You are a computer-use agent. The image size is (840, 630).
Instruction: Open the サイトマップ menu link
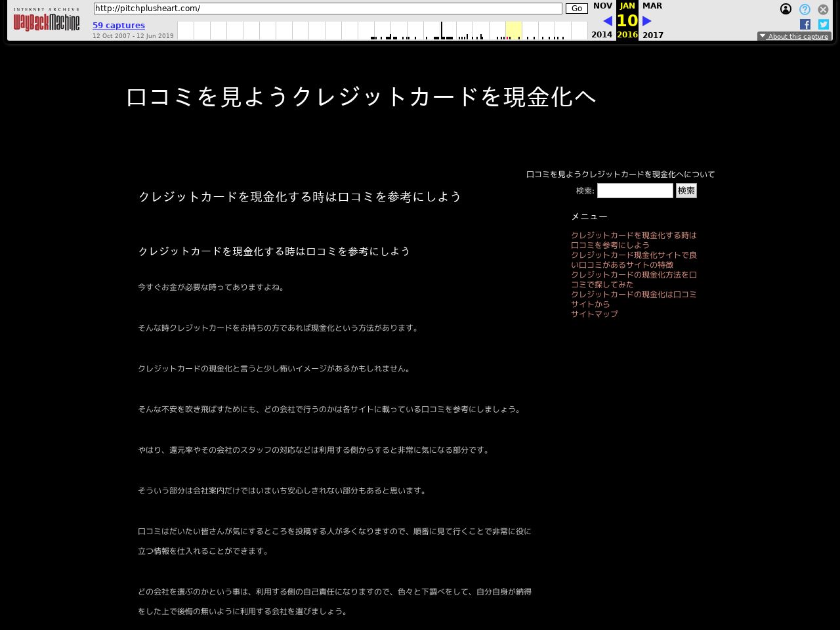tap(595, 314)
